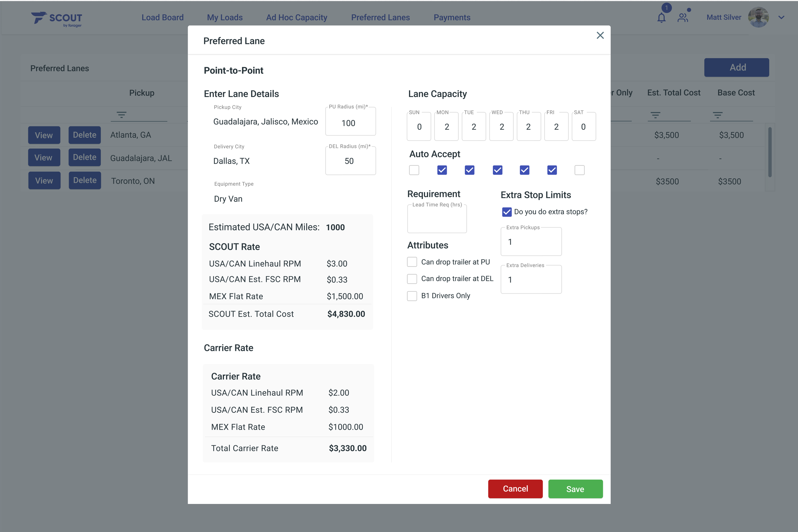Open the Equipment Type Dry Van selector

(228, 199)
